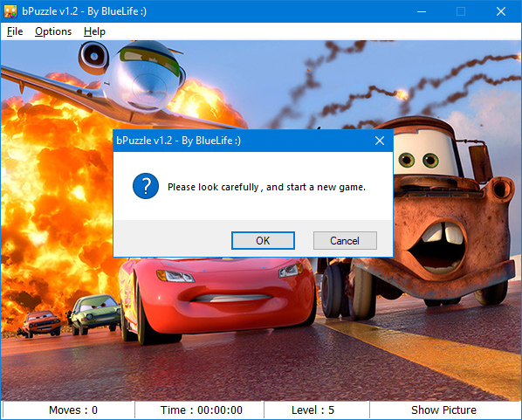This screenshot has height=420, width=522.
Task: Confirm the dialog with OK
Action: click(263, 240)
